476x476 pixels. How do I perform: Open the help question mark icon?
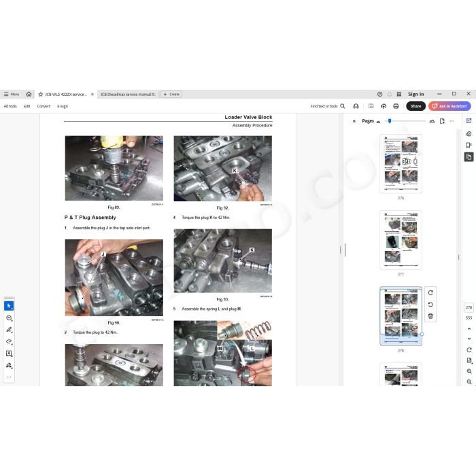point(379,94)
